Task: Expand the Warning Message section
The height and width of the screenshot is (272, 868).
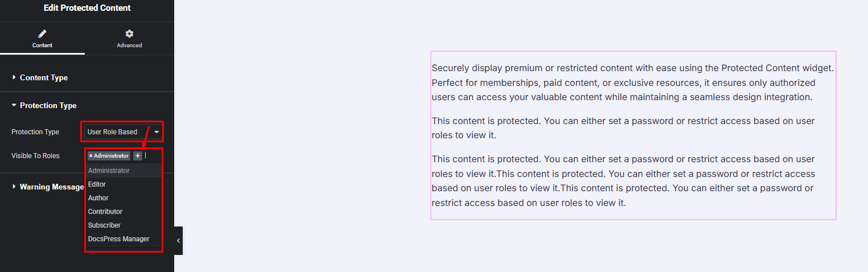Action: click(x=51, y=187)
